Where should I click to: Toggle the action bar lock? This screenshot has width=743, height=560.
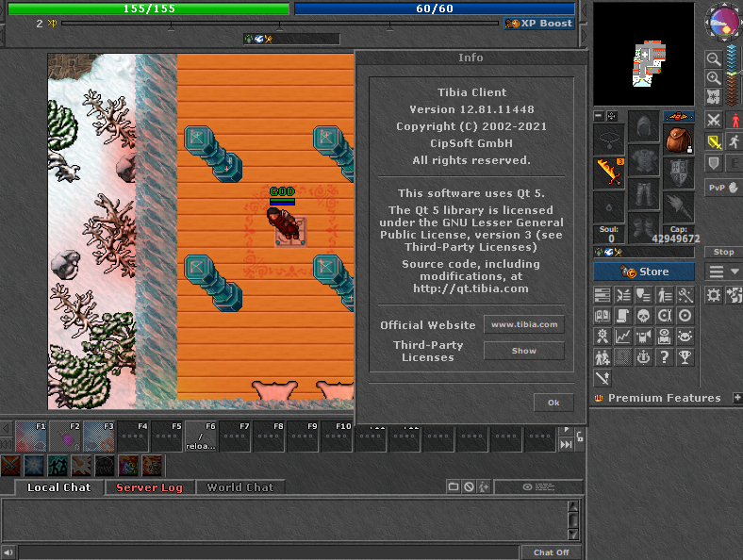(x=580, y=436)
